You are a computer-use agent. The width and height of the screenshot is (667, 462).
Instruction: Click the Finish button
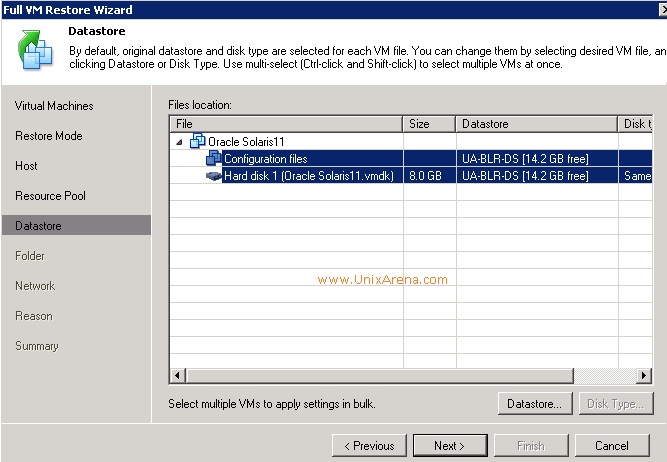531,445
